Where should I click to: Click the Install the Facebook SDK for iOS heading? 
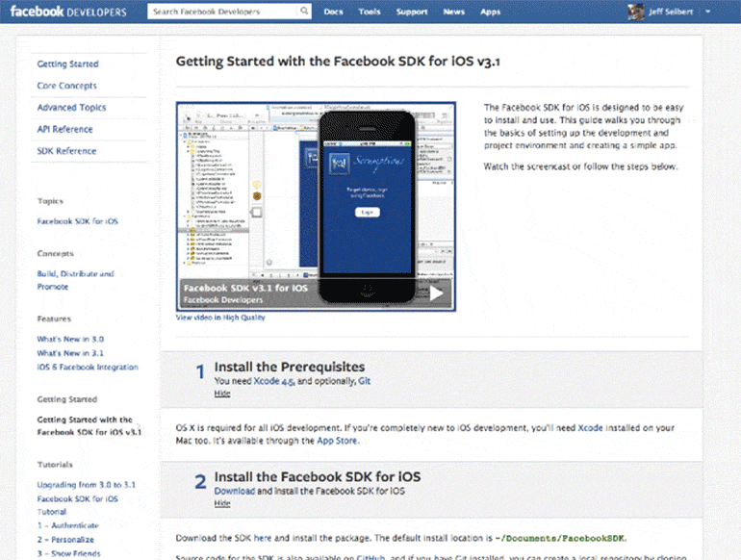pyautogui.click(x=318, y=477)
